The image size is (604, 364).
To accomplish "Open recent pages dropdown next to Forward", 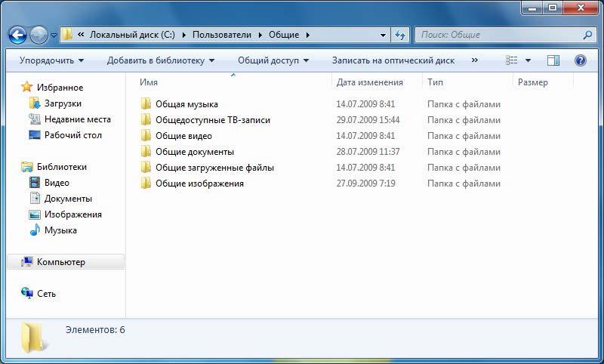I will [54, 35].
